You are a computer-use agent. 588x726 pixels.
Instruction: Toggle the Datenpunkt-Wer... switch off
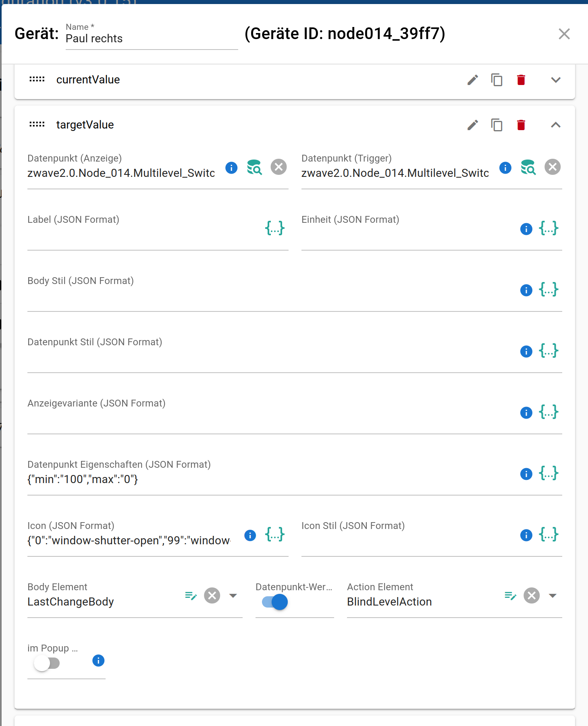pos(275,602)
